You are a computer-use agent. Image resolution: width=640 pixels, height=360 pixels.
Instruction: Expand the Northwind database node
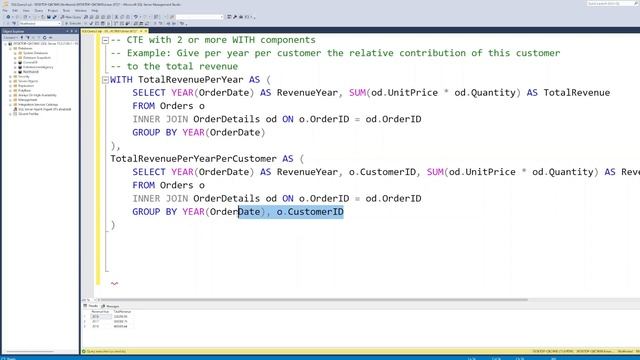point(15,72)
